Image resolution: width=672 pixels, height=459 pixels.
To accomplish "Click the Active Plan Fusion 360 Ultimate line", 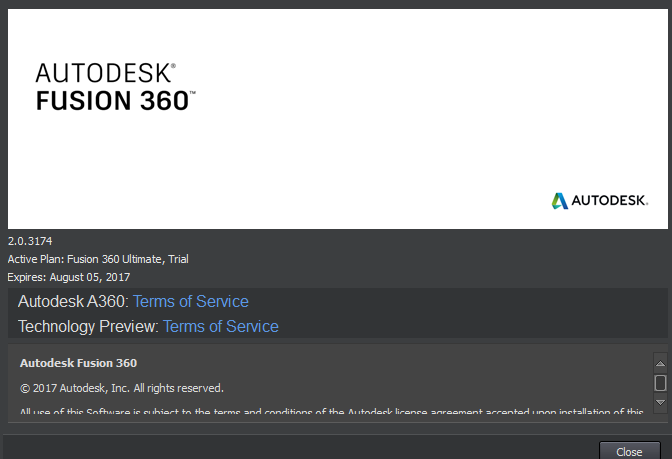I will tap(98, 259).
